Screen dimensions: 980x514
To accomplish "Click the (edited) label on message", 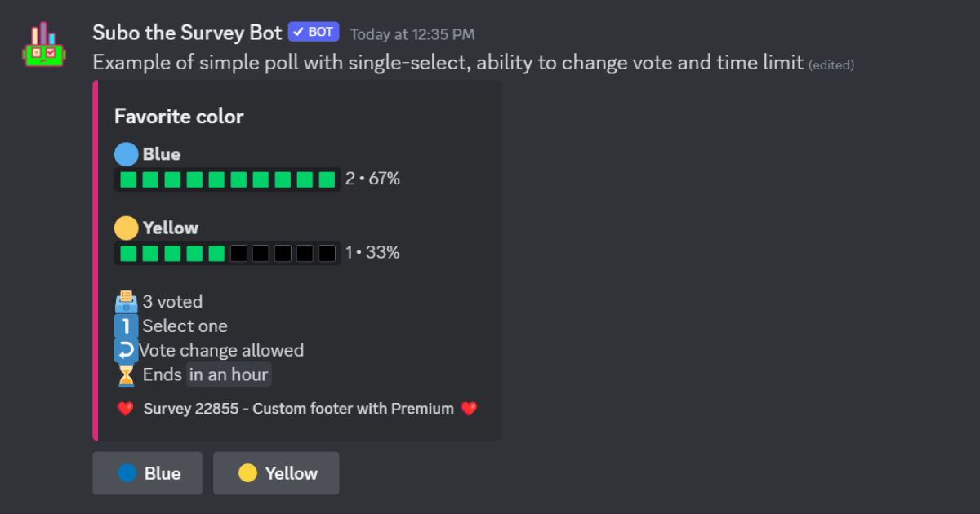I will [x=831, y=65].
